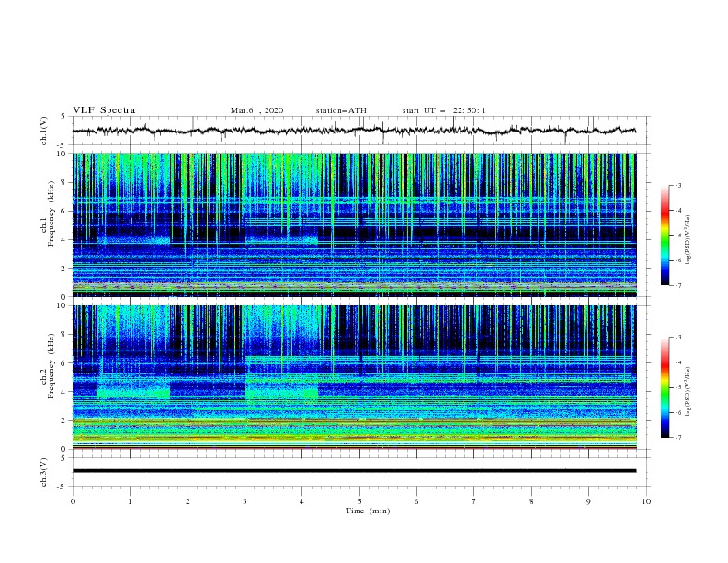Viewport: 728px width, 563px height.
Task: Click the "2" frequency tick of ch.2 spectrogram
Action: pyautogui.click(x=64, y=420)
